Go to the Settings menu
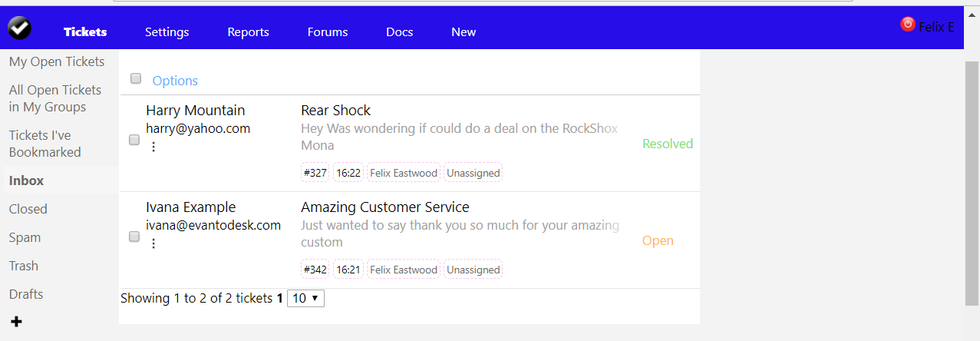The image size is (980, 341). click(x=167, y=32)
